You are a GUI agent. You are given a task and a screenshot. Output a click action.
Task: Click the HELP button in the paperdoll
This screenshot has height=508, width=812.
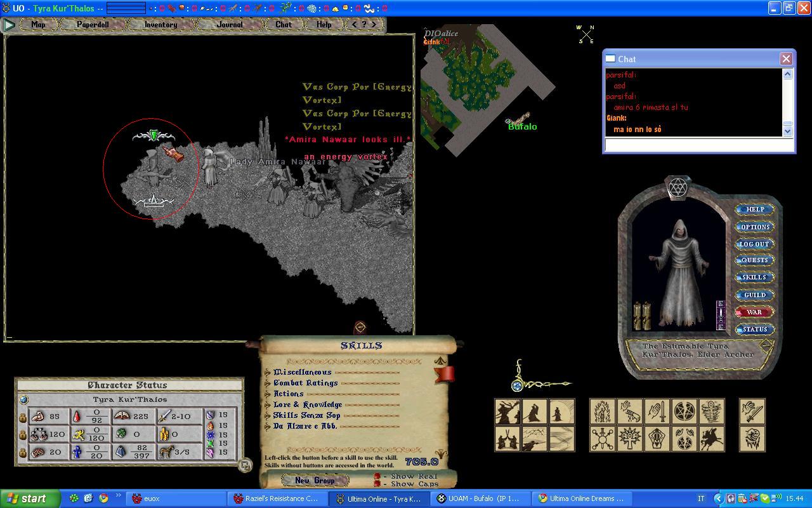[x=754, y=209]
